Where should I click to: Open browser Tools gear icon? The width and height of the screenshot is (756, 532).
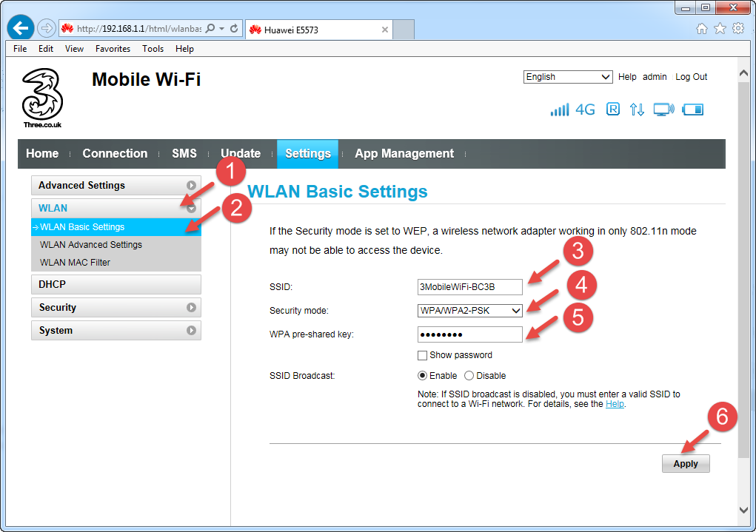738,28
